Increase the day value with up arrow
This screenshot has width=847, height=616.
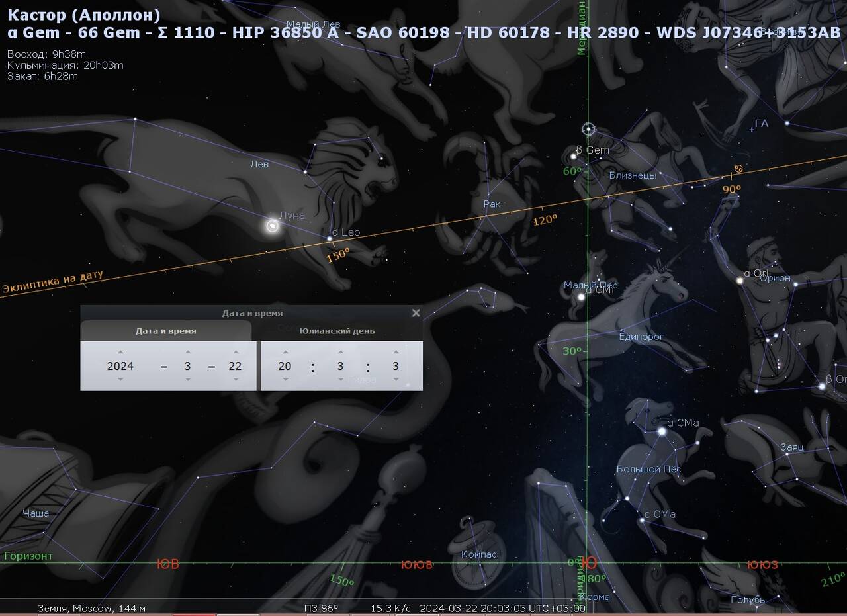click(235, 353)
